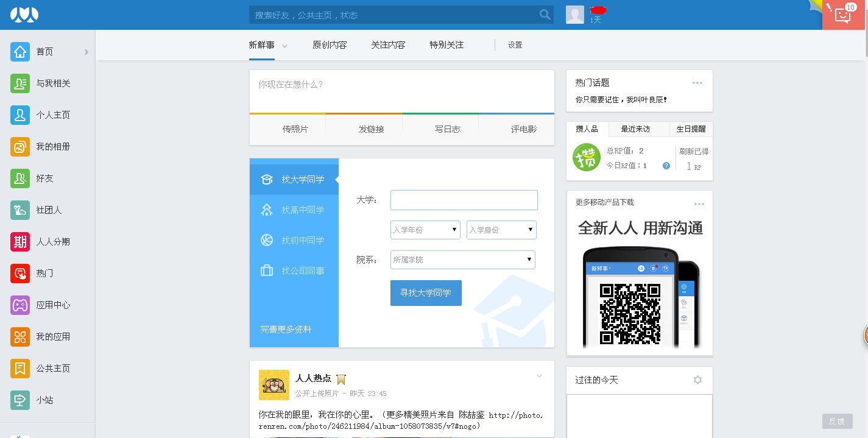This screenshot has height=438, width=868.
Task: Click the 社团人 clubs sidebar icon
Action: pyautogui.click(x=20, y=210)
